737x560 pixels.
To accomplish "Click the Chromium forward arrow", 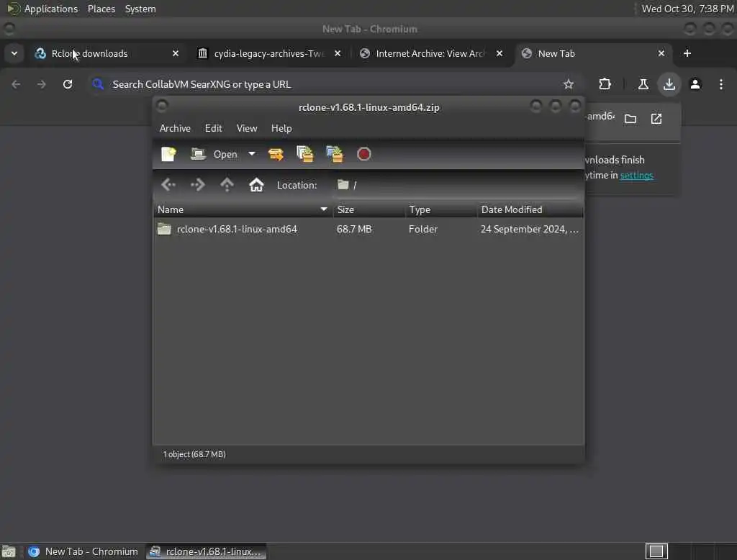I will pos(42,84).
